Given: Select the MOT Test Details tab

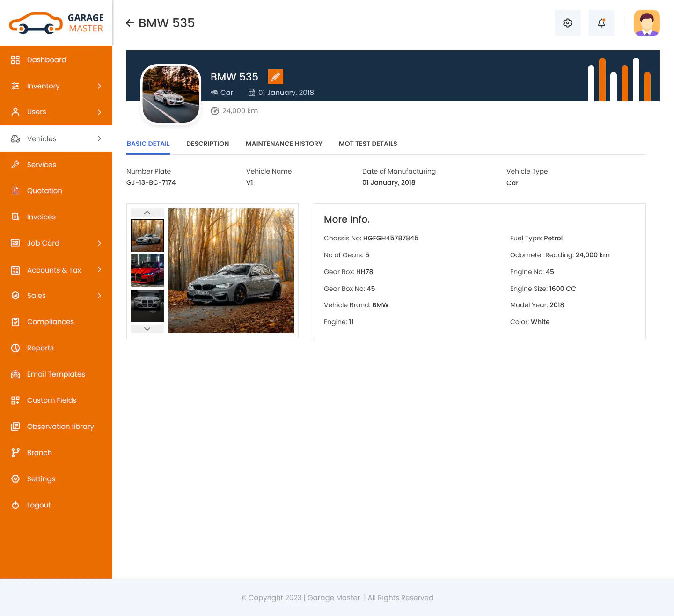Looking at the screenshot, I should point(368,144).
